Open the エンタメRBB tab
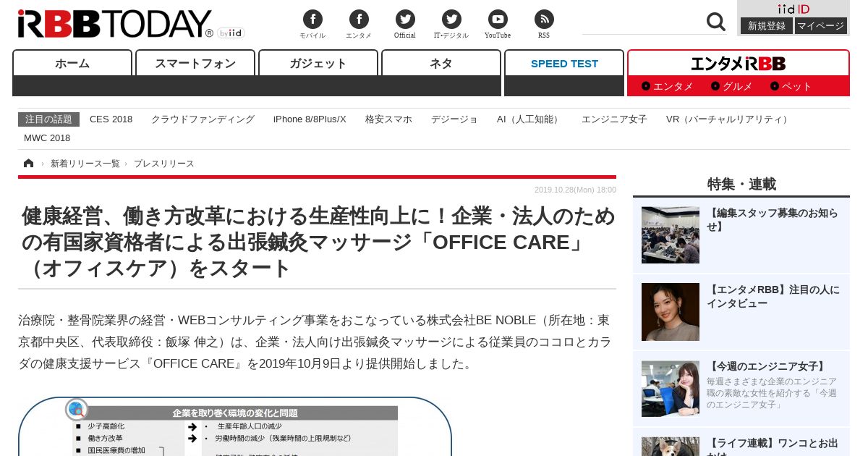 [739, 64]
